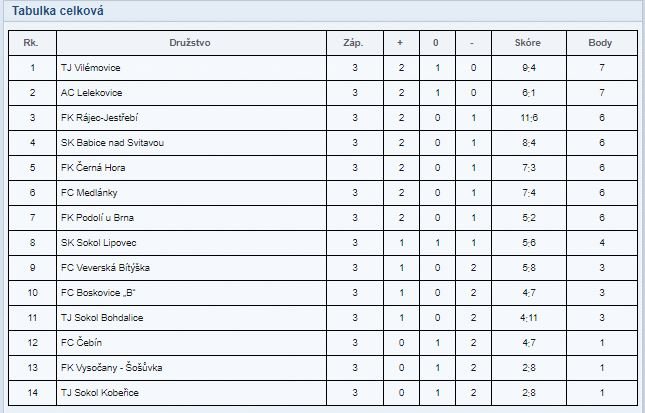
Task: Open FK Vysočany - Šošůvka entry
Action: click(x=111, y=368)
